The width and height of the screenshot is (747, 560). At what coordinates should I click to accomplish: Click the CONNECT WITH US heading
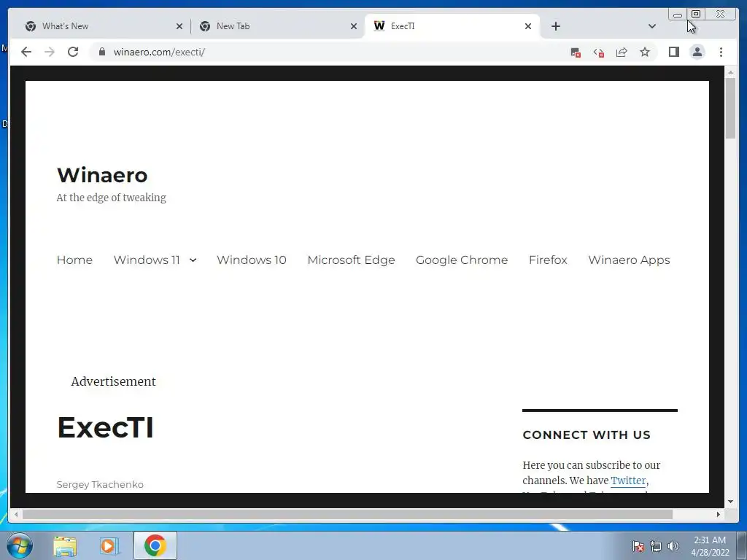pyautogui.click(x=587, y=435)
